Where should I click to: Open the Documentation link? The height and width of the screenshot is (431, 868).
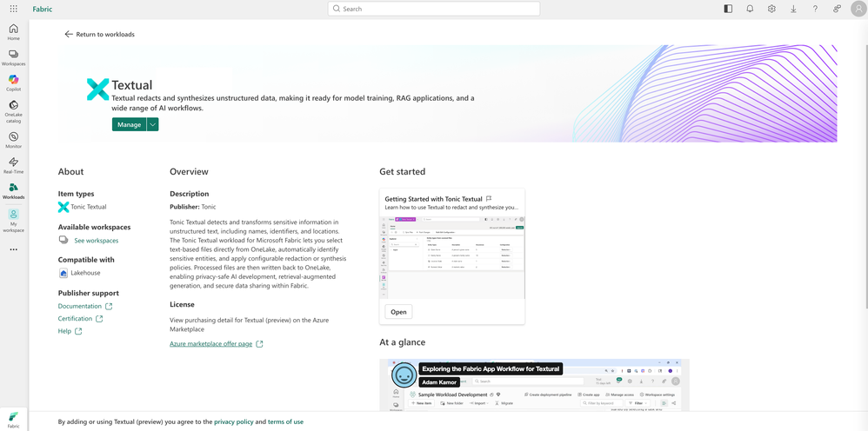[x=80, y=306]
